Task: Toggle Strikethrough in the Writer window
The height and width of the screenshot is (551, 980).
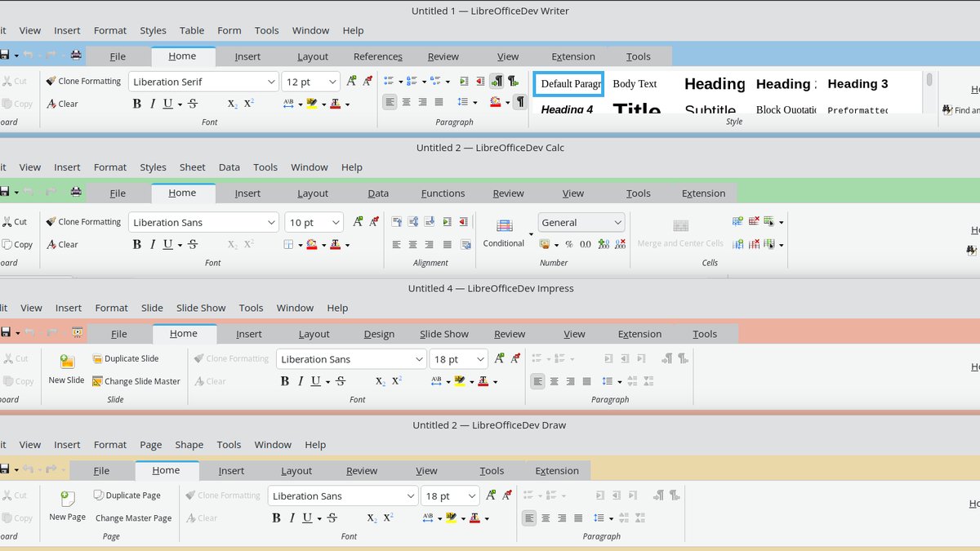Action: [193, 104]
